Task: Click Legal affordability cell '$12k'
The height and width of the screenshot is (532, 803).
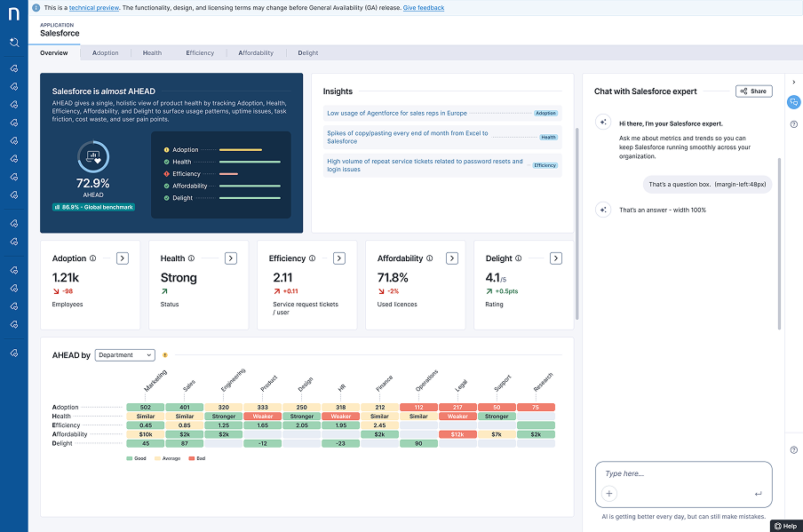Action: [x=457, y=434]
